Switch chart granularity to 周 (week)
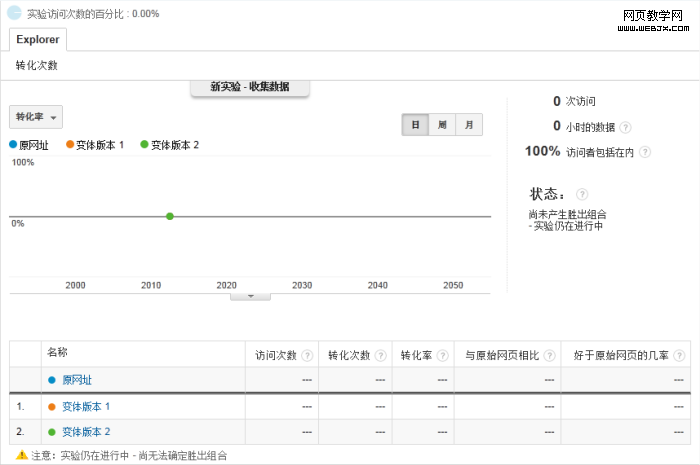 pyautogui.click(x=442, y=125)
